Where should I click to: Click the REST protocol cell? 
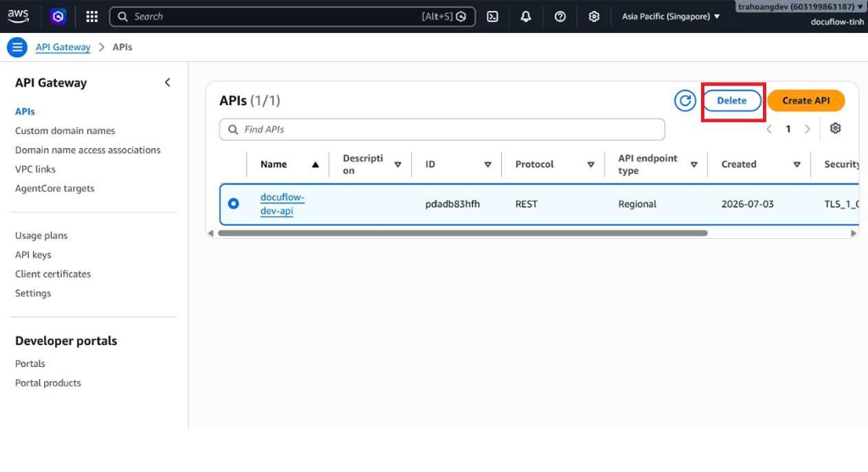[x=526, y=204]
